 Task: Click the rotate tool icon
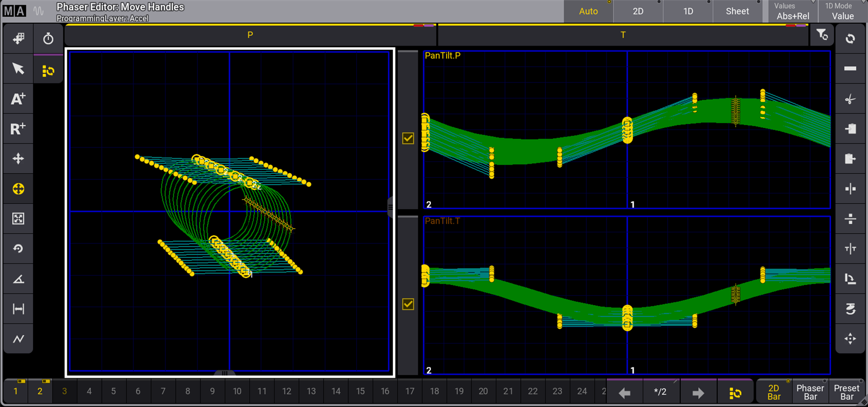pos(18,249)
